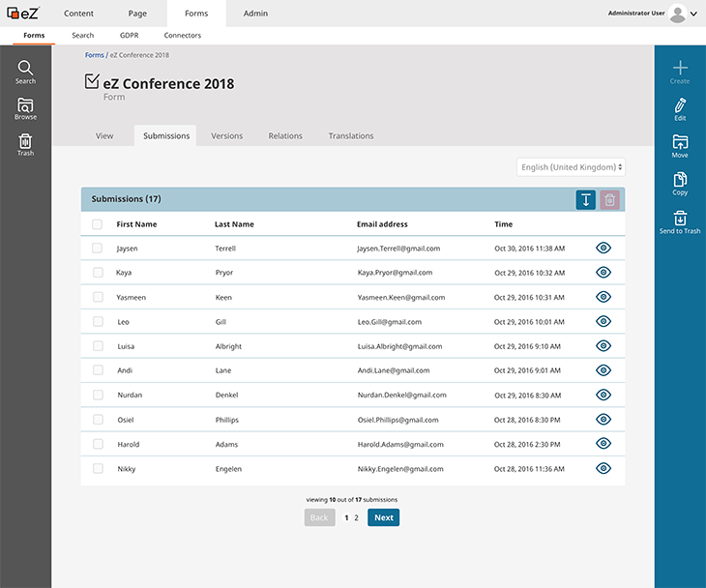The width and height of the screenshot is (706, 588).
Task: View Andi Lane submission via eye icon
Action: [x=603, y=370]
